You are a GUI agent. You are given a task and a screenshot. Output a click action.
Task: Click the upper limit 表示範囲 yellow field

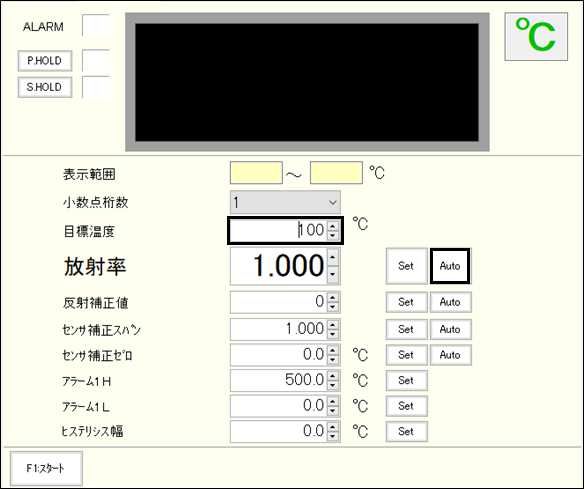point(336,173)
